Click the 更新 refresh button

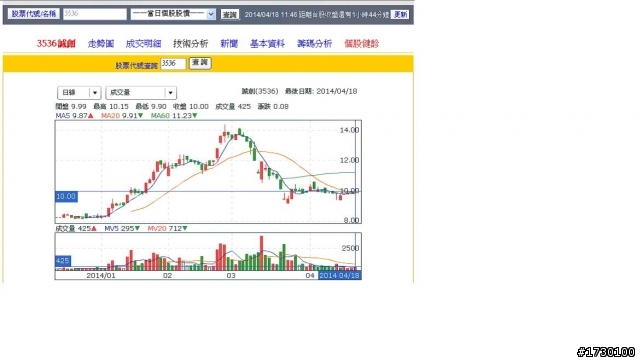400,14
